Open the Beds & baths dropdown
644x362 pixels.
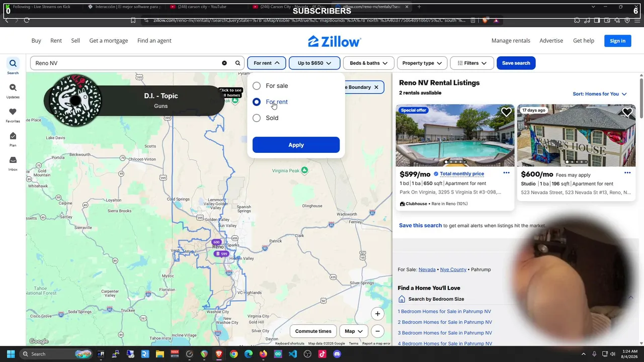point(368,63)
